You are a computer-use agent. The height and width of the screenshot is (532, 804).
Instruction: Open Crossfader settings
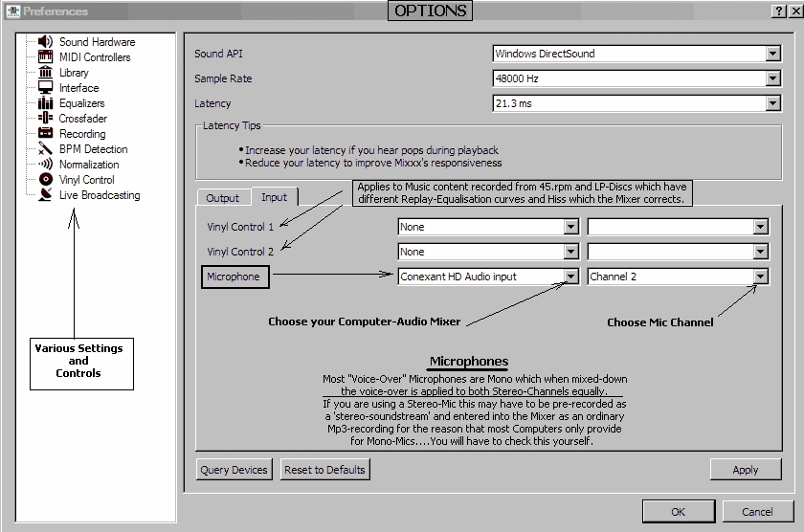[82, 119]
